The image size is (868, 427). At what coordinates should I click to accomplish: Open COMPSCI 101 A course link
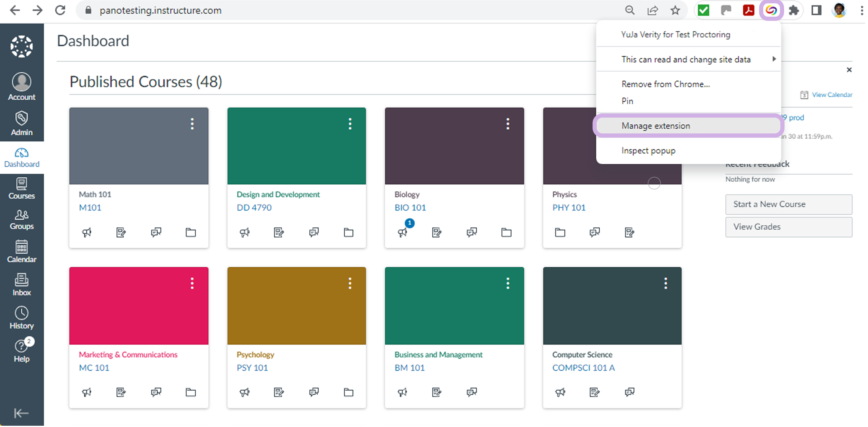[x=583, y=368]
